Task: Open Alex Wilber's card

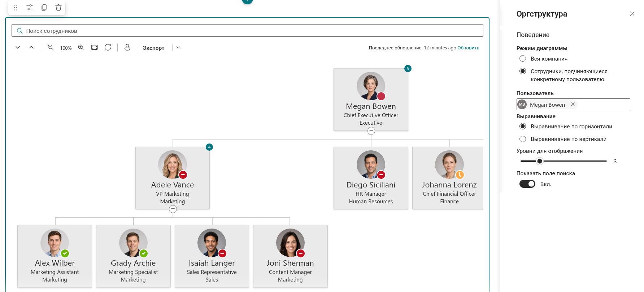Action: (x=55, y=256)
